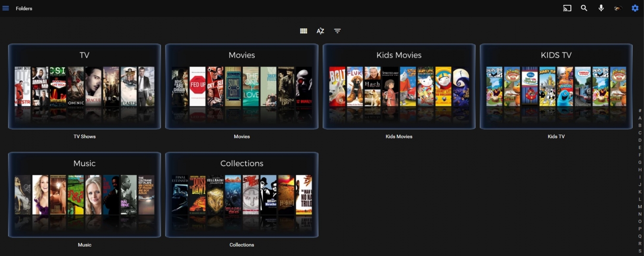Jump to letter P in alphabet picker
The image size is (644, 256).
(x=640, y=229)
